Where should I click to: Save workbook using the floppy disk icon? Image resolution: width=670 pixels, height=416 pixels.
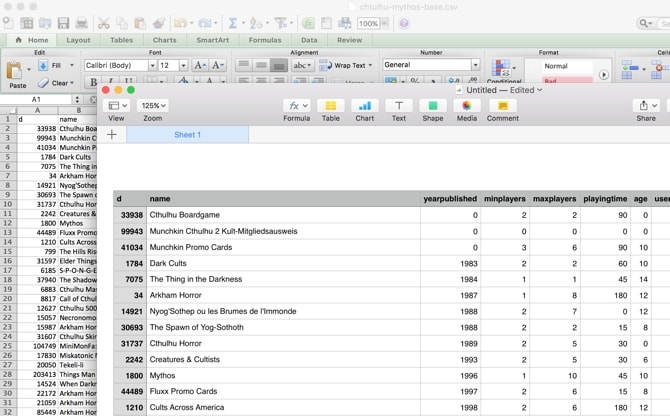click(x=63, y=23)
